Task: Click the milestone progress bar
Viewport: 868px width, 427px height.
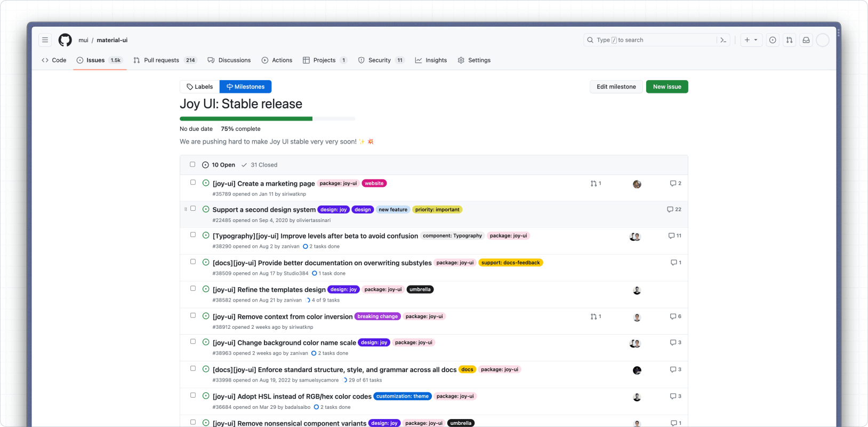Action: pos(267,118)
